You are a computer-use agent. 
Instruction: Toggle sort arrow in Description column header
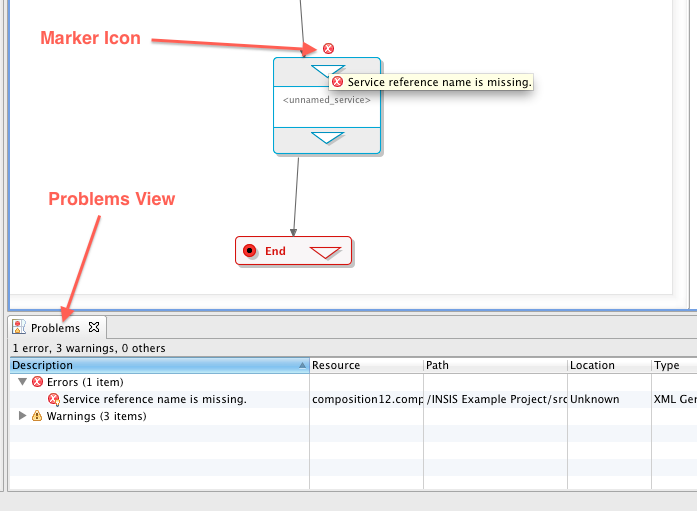[302, 366]
